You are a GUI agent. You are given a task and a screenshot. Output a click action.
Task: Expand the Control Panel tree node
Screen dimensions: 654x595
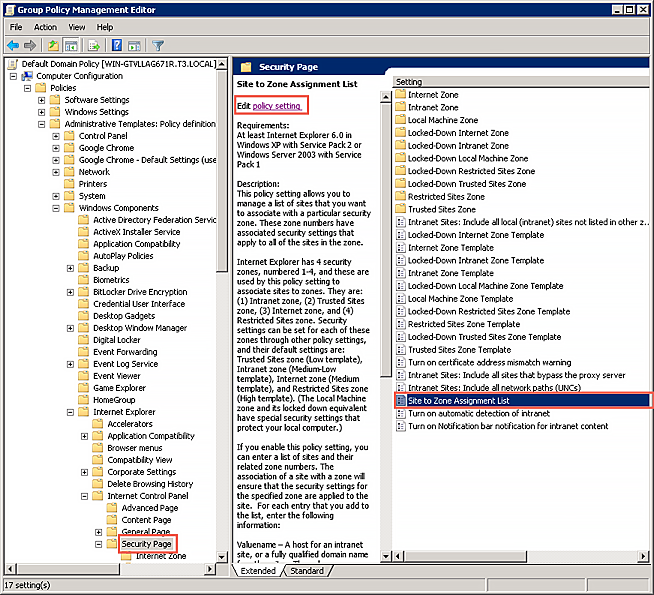[x=56, y=136]
